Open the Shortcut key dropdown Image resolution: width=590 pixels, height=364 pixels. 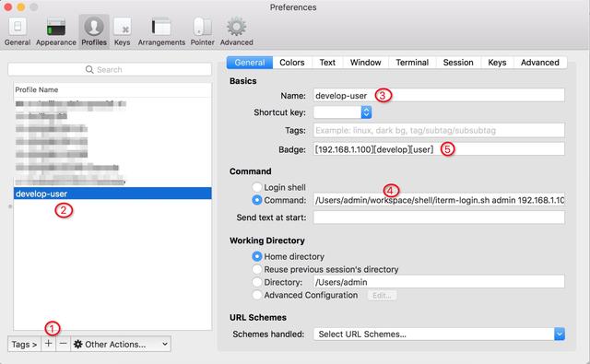coord(342,112)
